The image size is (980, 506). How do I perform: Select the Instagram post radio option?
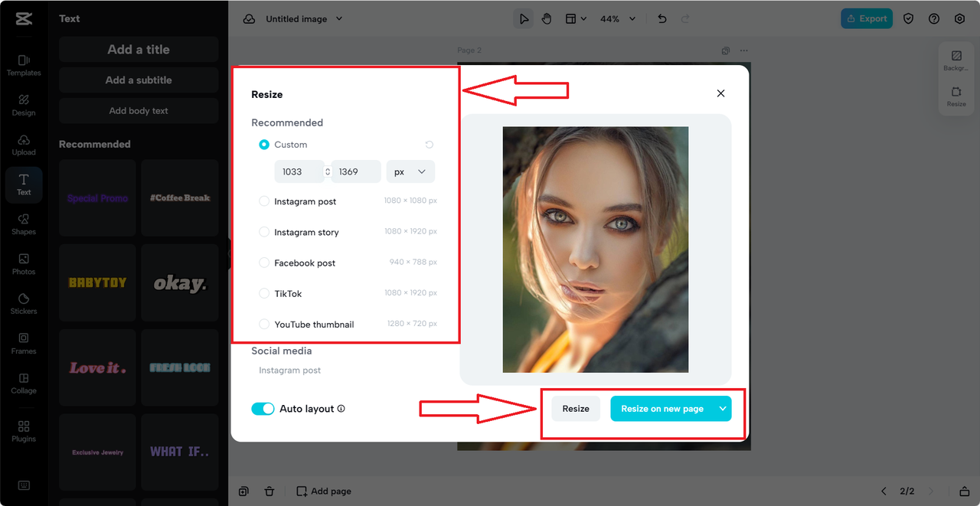[264, 201]
